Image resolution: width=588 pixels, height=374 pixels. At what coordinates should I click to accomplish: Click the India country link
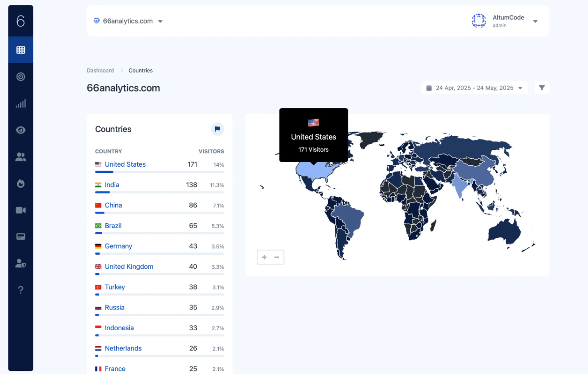(112, 185)
